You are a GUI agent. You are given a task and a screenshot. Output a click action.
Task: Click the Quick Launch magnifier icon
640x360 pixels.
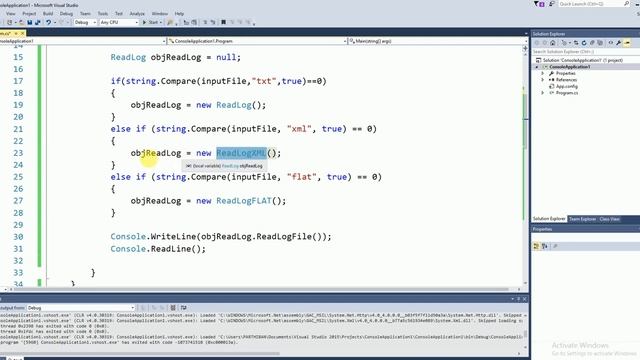(x=627, y=4)
